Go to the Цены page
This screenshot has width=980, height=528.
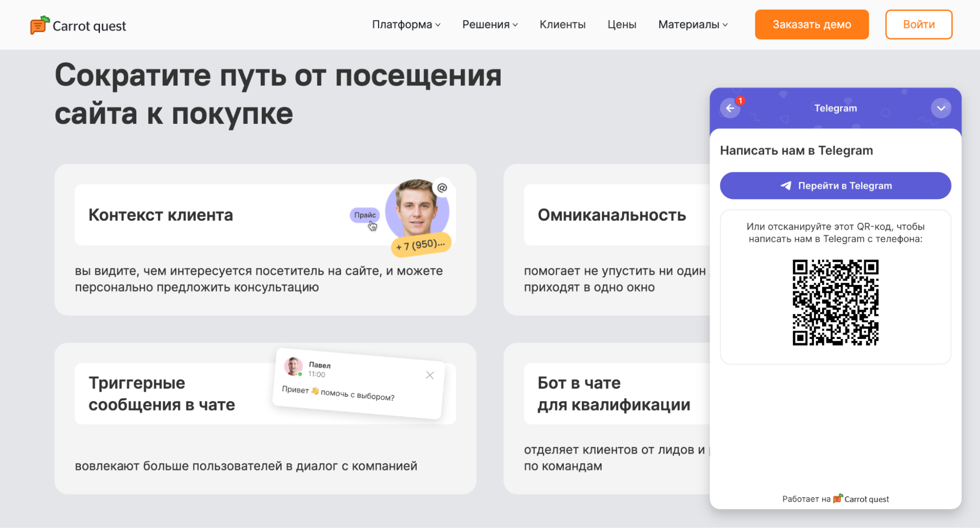(x=622, y=24)
